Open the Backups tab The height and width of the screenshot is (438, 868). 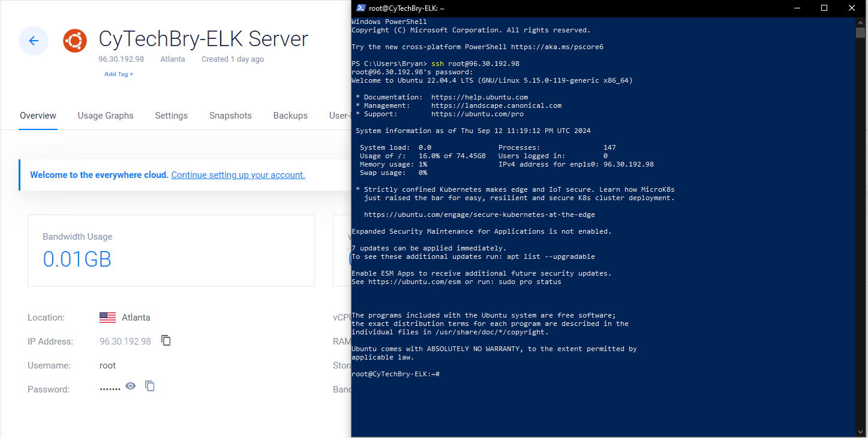click(x=290, y=116)
